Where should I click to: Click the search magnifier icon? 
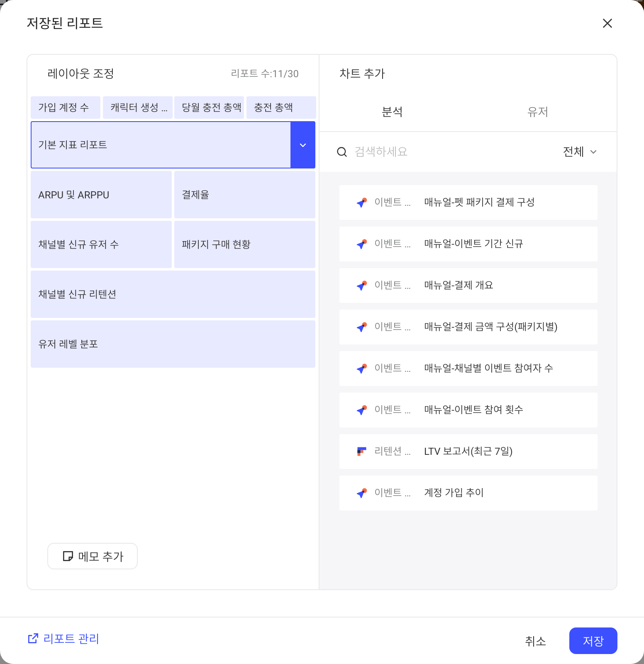[x=342, y=152]
